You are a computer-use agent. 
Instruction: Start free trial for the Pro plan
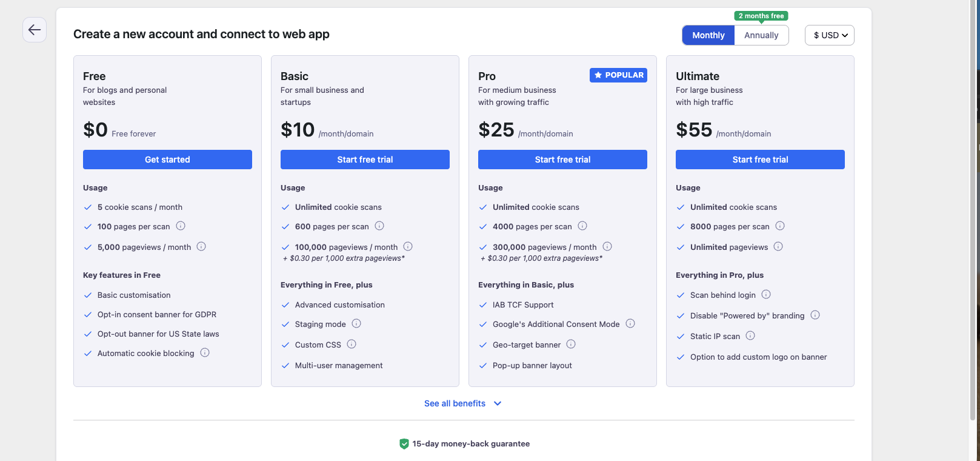point(562,160)
